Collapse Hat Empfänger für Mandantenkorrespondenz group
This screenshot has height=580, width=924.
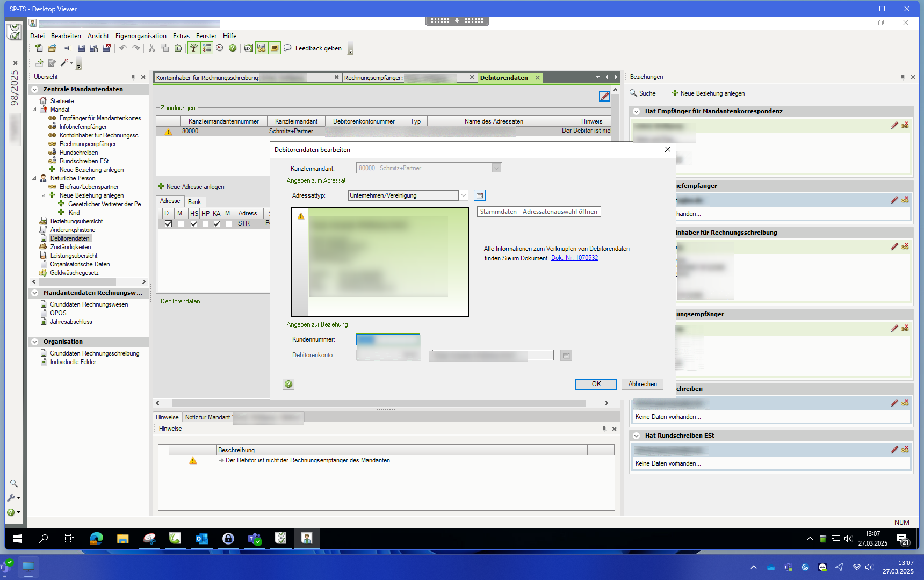tap(637, 112)
